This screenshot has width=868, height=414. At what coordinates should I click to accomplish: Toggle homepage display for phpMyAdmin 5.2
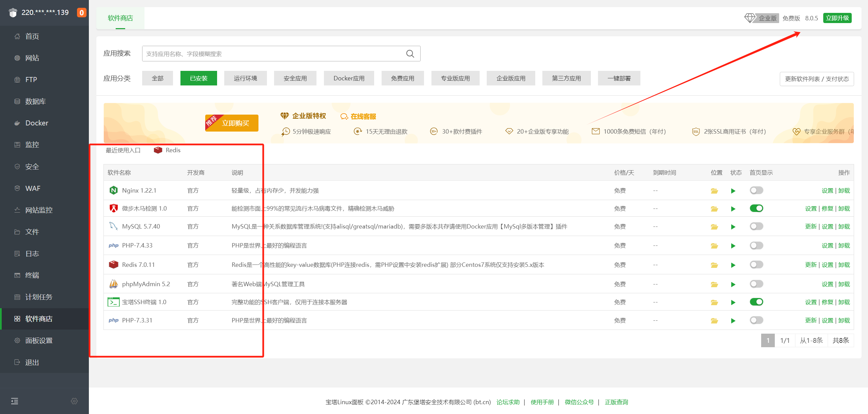[x=756, y=284]
